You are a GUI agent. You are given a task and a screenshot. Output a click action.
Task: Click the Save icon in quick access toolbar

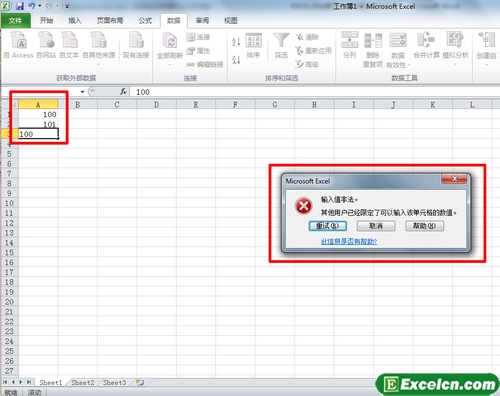coord(20,6)
